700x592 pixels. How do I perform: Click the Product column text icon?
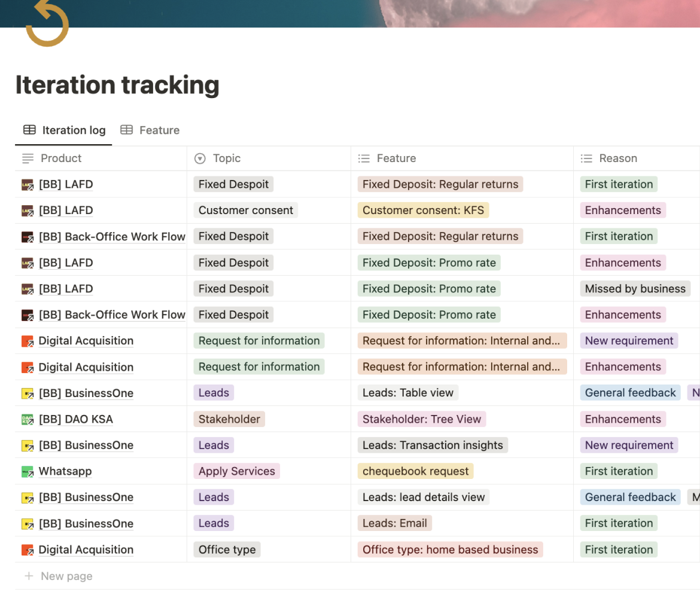pyautogui.click(x=28, y=158)
